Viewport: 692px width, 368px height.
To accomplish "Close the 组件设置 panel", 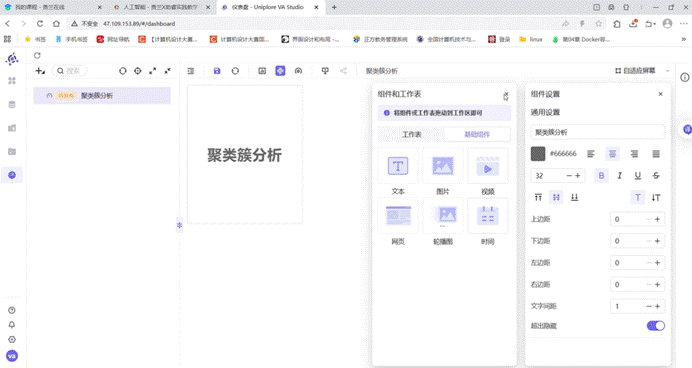I will (x=660, y=94).
